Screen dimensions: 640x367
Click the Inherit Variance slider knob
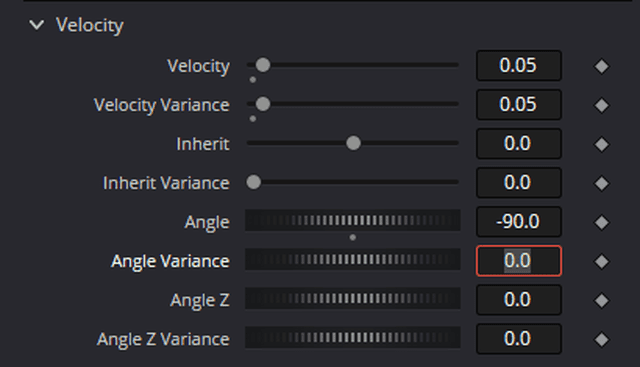[x=253, y=182]
